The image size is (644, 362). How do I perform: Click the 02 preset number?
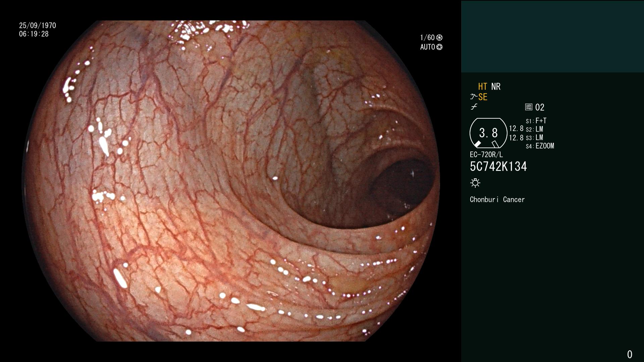pyautogui.click(x=540, y=107)
